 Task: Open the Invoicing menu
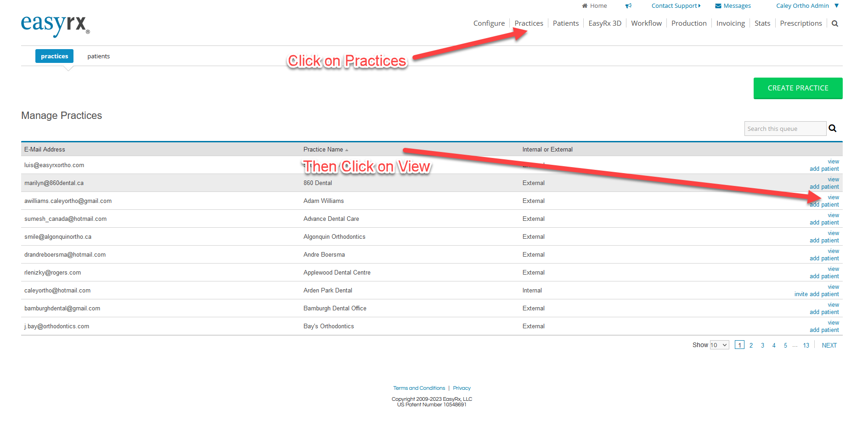tap(731, 23)
